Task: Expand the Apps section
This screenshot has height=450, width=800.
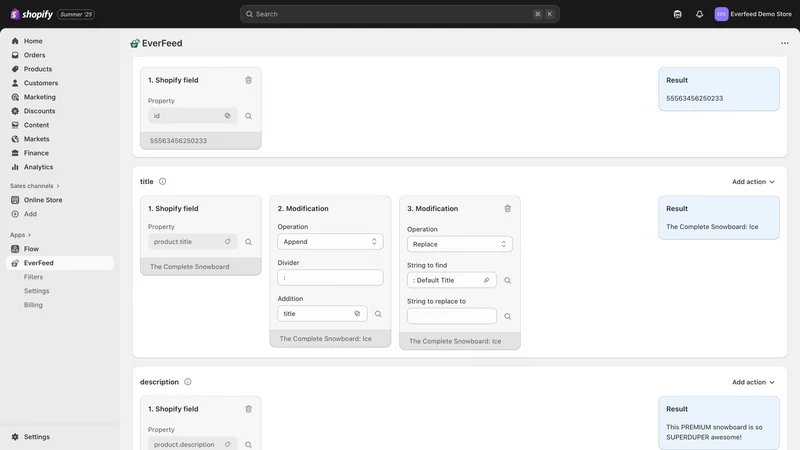Action: click(x=20, y=235)
